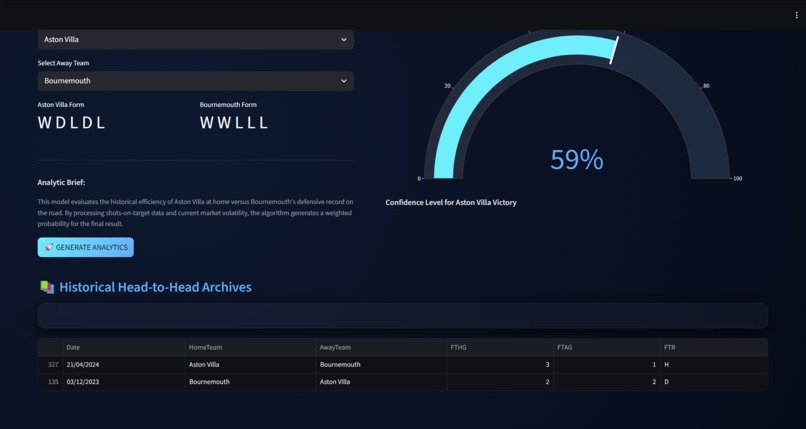Viewport: 806px width, 429px height.
Task: Click the gauge tick label 80
Action: (x=706, y=86)
